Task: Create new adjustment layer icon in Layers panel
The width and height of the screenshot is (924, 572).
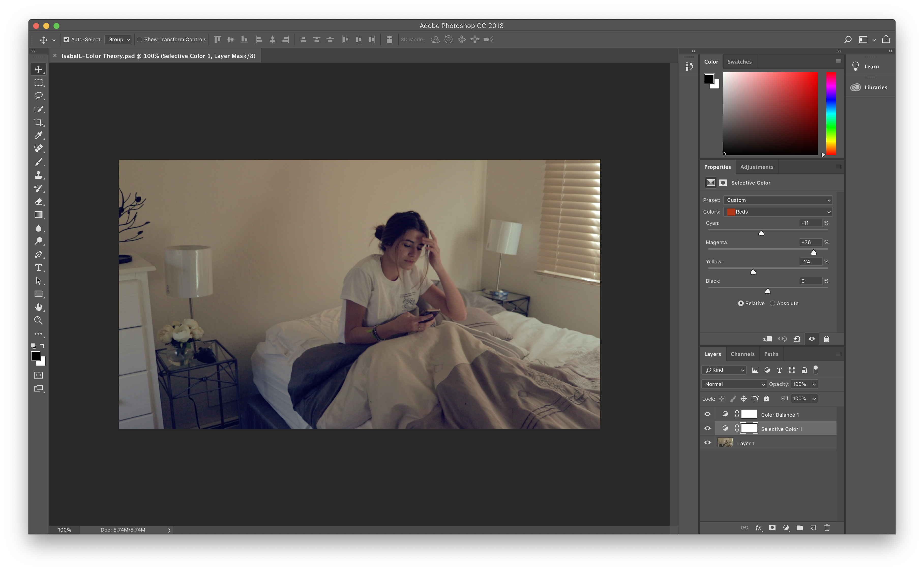Action: point(786,528)
